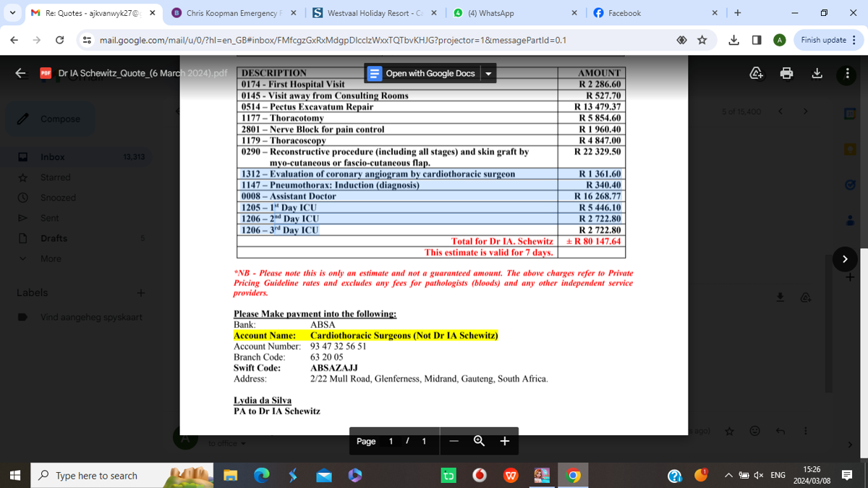Zoom out of the PDF page

tap(454, 441)
